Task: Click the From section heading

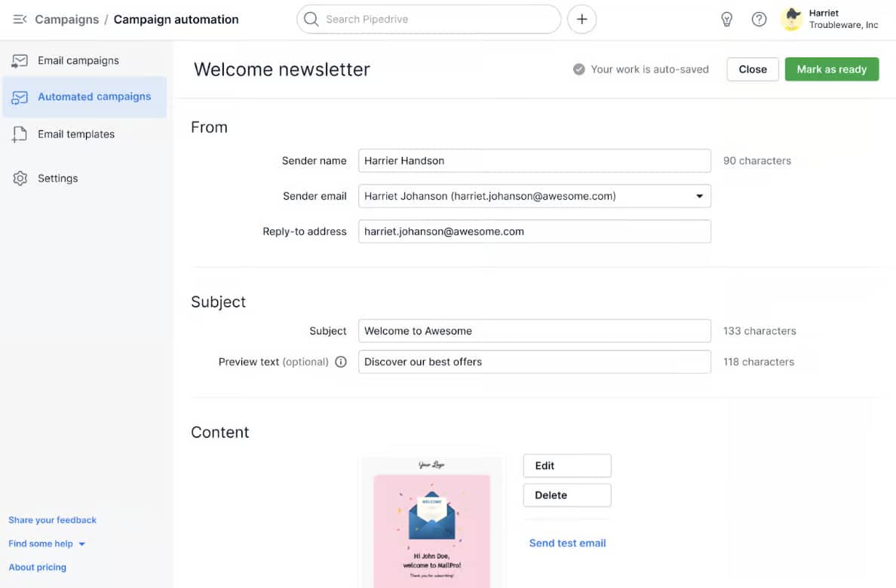Action: point(209,127)
